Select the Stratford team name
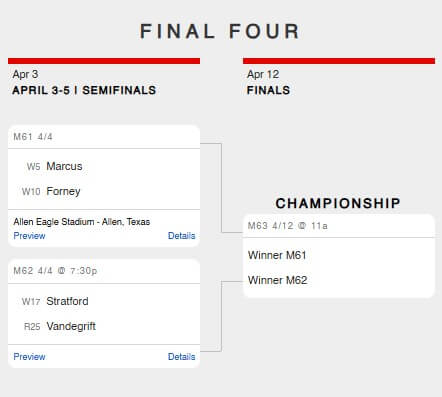The image size is (442, 397). pos(67,301)
